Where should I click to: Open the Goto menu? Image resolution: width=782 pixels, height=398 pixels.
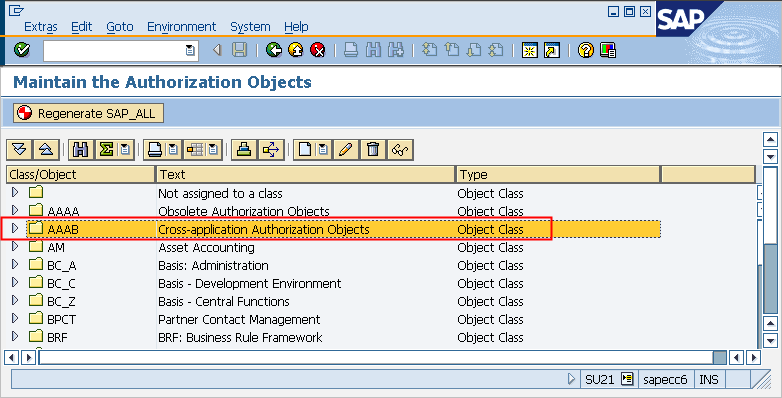pos(120,27)
